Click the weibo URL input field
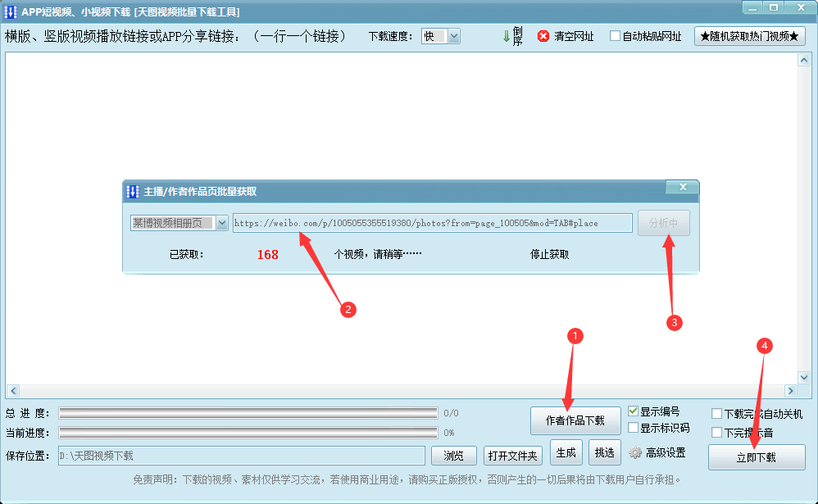Screen dimensions: 818x504 pos(433,223)
